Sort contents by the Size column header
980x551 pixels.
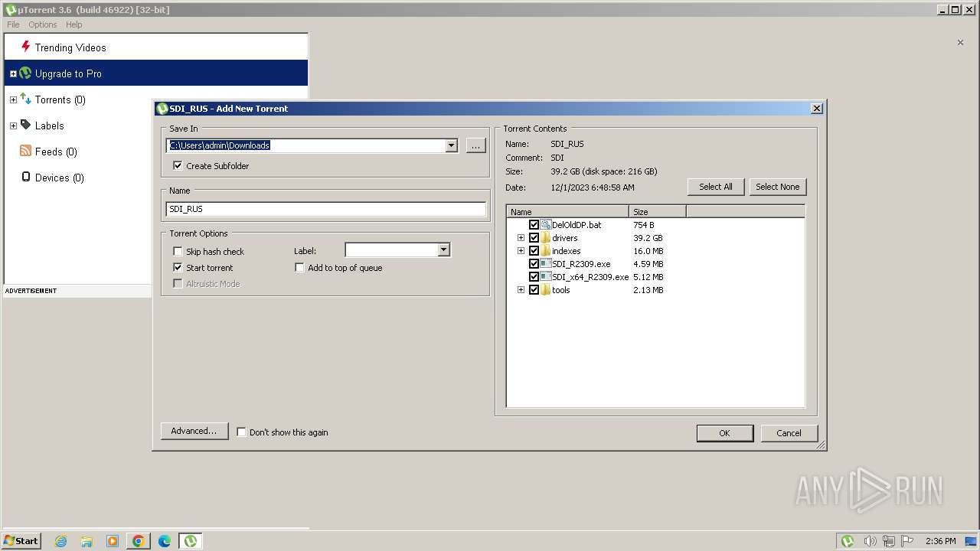pos(658,212)
